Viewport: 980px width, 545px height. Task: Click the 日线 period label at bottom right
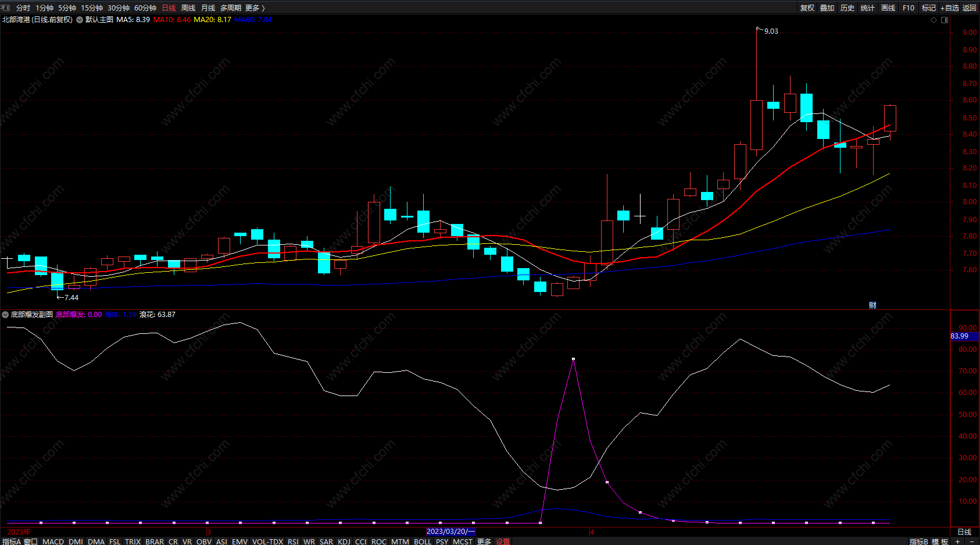(964, 532)
